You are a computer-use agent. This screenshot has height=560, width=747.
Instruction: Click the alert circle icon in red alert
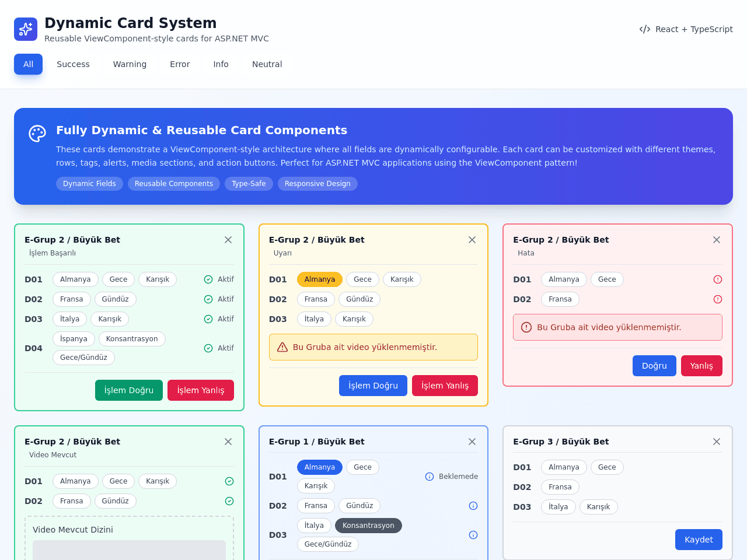526,327
